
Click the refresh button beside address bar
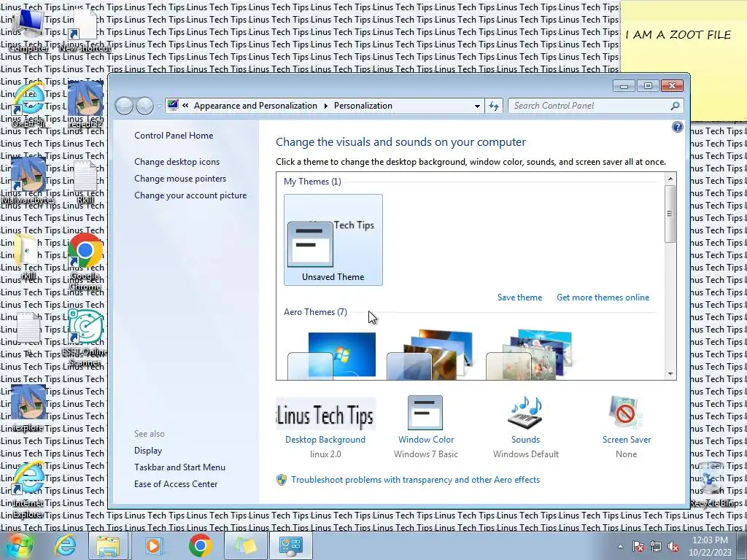494,106
